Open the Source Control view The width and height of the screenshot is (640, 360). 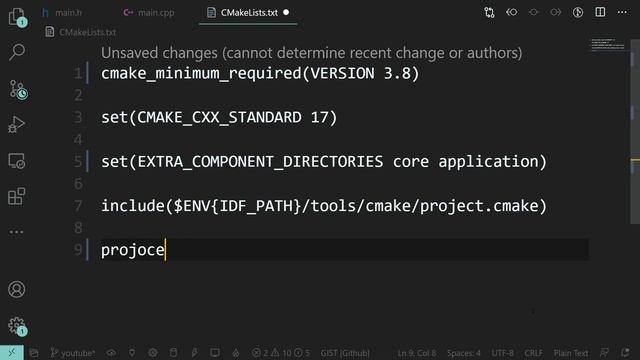tap(18, 89)
